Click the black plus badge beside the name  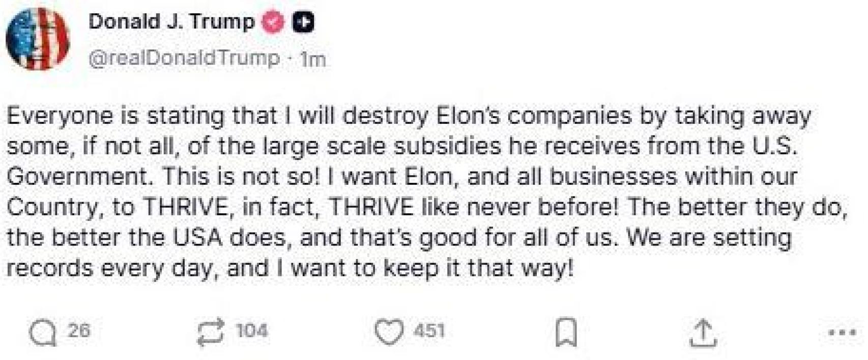click(x=303, y=22)
